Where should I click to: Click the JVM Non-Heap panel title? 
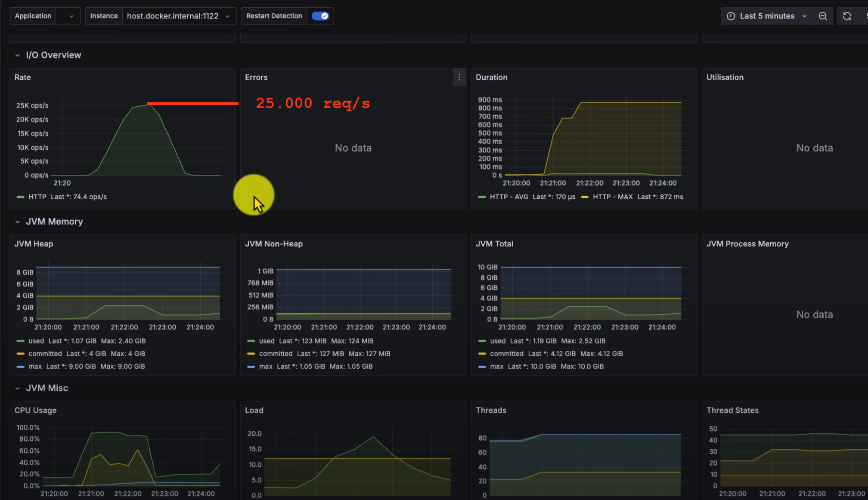[274, 244]
